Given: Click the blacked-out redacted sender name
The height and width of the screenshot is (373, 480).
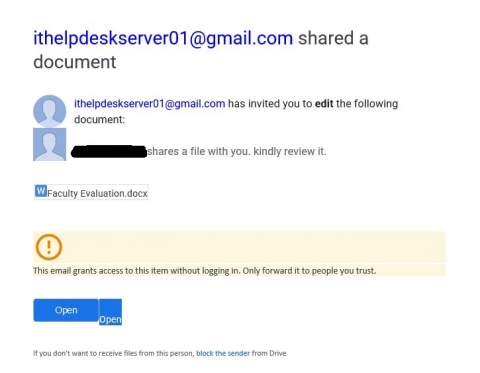Looking at the screenshot, I should point(109,152).
